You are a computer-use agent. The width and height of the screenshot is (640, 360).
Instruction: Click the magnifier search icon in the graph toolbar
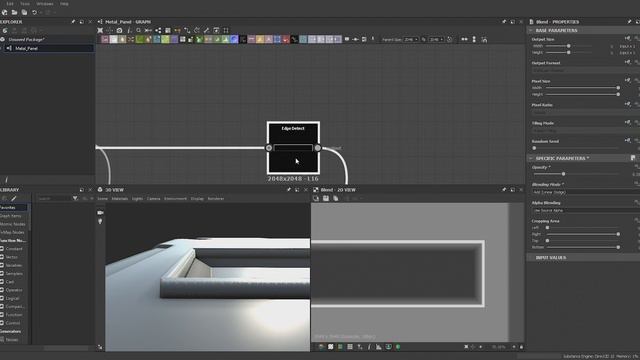point(138,30)
